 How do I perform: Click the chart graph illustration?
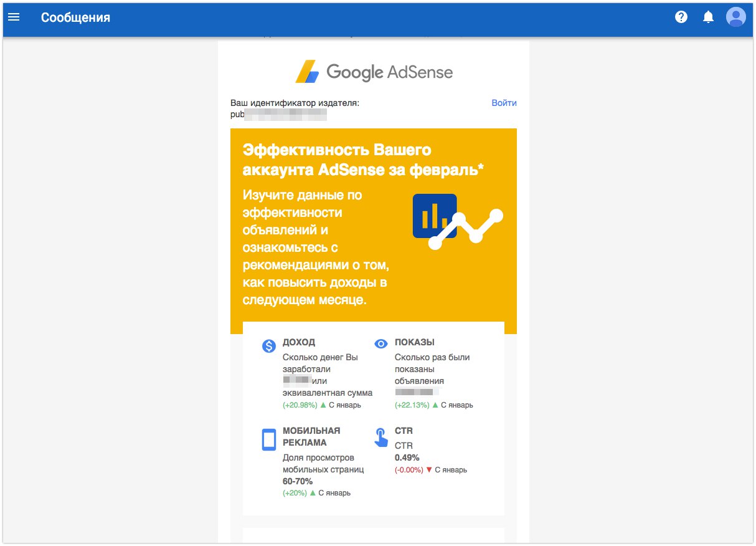coord(458,221)
